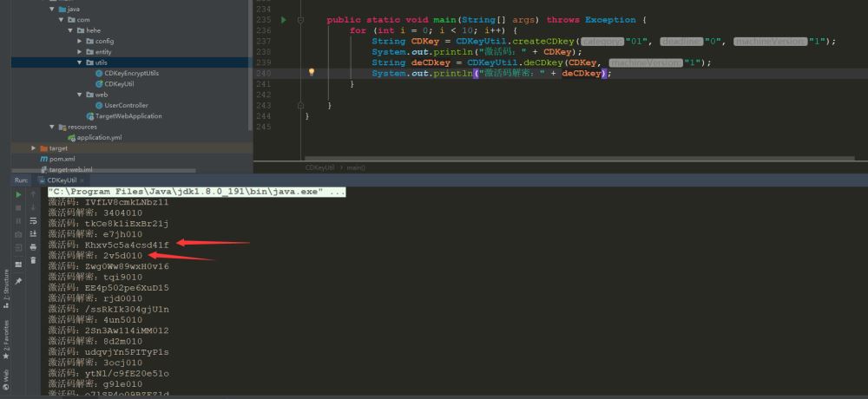Select the CDKeyUtil run tab
This screenshot has height=399, width=868.
click(x=61, y=180)
